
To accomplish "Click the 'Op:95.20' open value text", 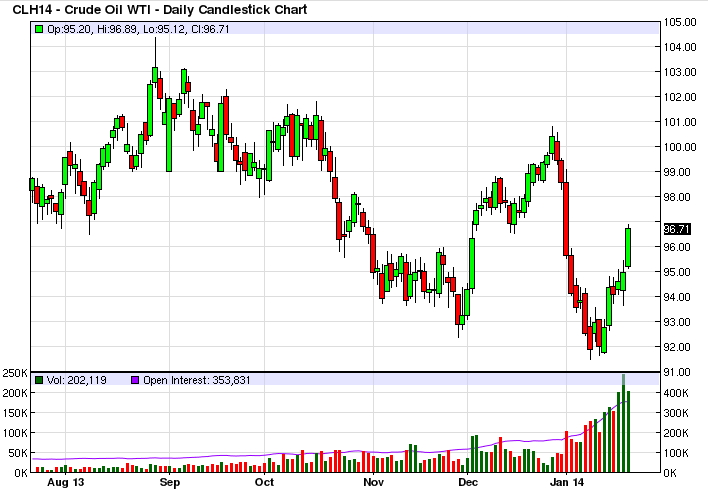I will pyautogui.click(x=70, y=29).
